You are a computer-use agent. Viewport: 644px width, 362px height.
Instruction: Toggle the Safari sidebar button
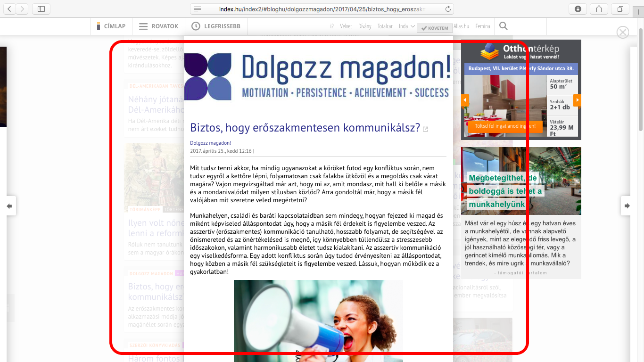41,8
